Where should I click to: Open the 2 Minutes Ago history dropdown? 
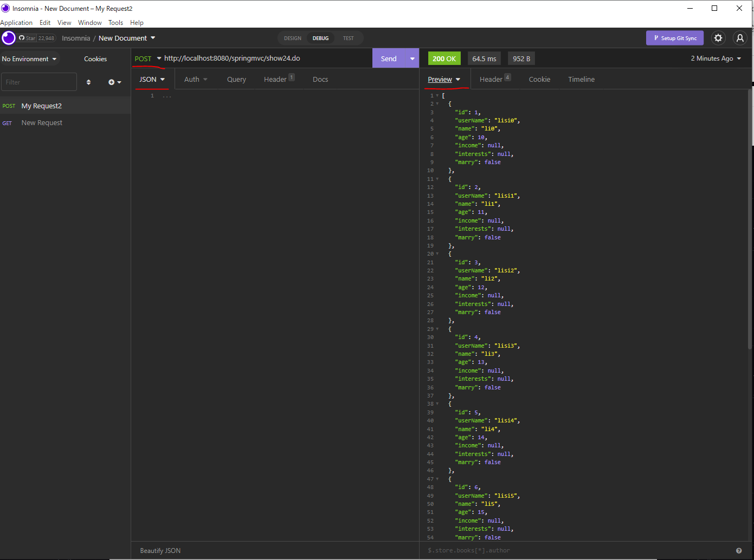tap(716, 58)
